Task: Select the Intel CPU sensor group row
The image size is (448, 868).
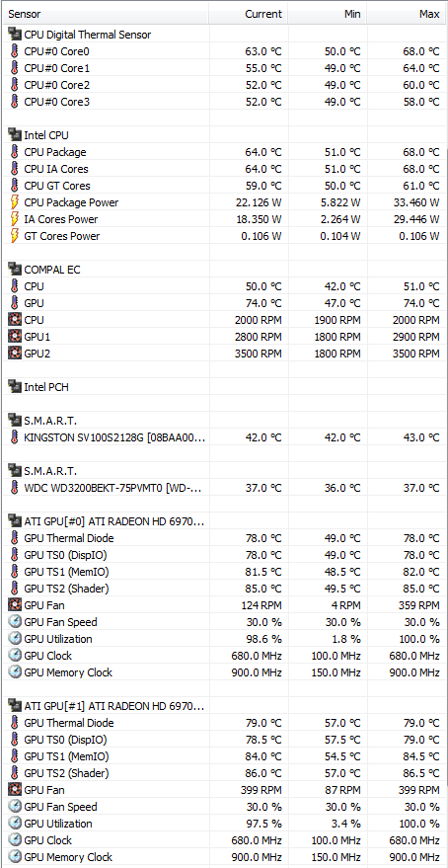Action: (x=225, y=135)
